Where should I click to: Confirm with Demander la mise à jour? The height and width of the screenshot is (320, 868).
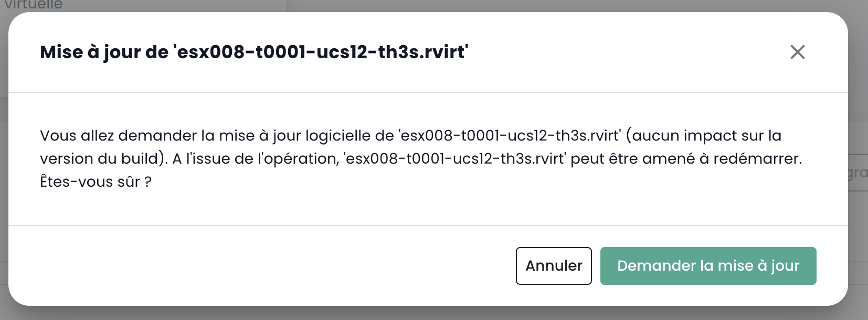[x=708, y=266]
